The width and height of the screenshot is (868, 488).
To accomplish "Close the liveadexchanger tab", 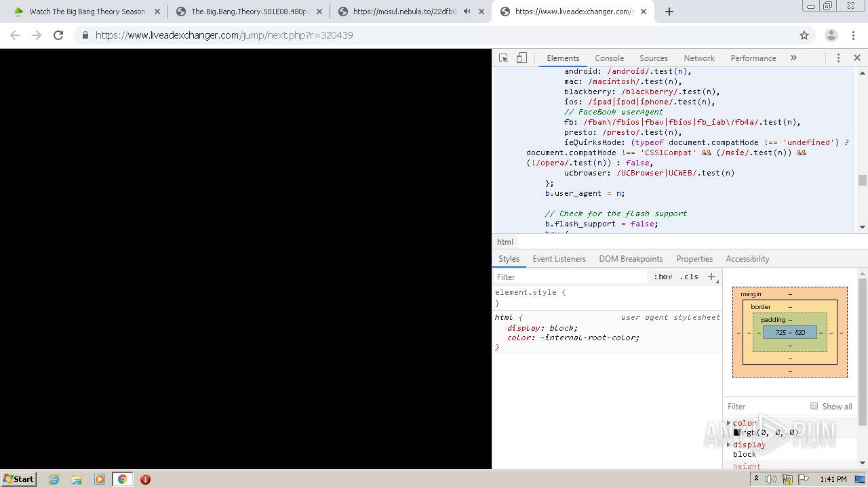I will pos(644,12).
